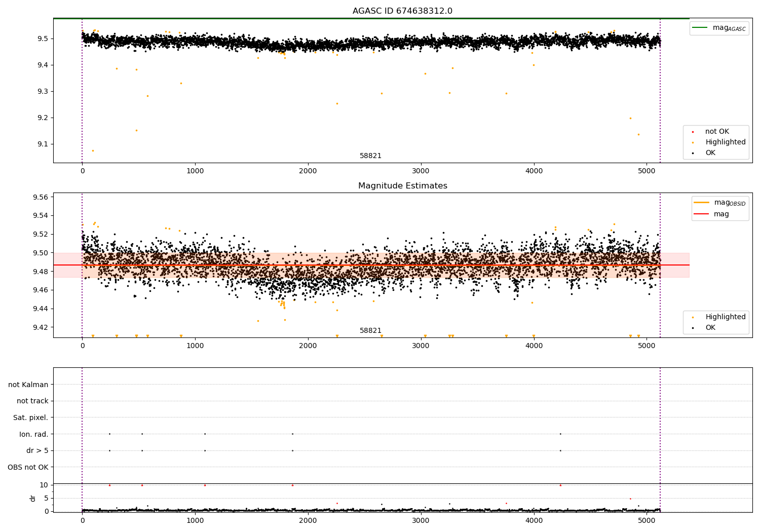Click the 'Sat. pixel.' row label
Viewport: 760px width, 532px height.
pos(31,418)
